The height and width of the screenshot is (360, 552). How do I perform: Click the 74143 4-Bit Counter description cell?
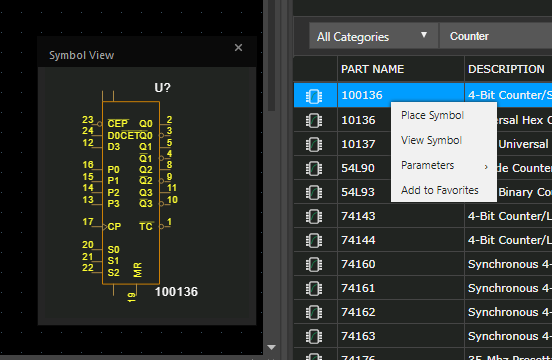[508, 216]
